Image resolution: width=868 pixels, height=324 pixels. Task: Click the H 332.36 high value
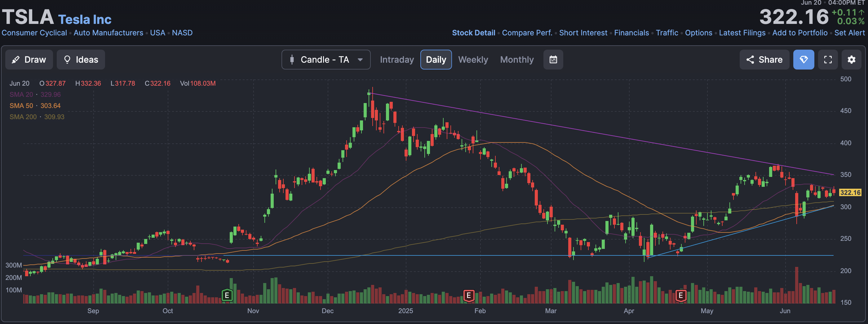coord(88,83)
